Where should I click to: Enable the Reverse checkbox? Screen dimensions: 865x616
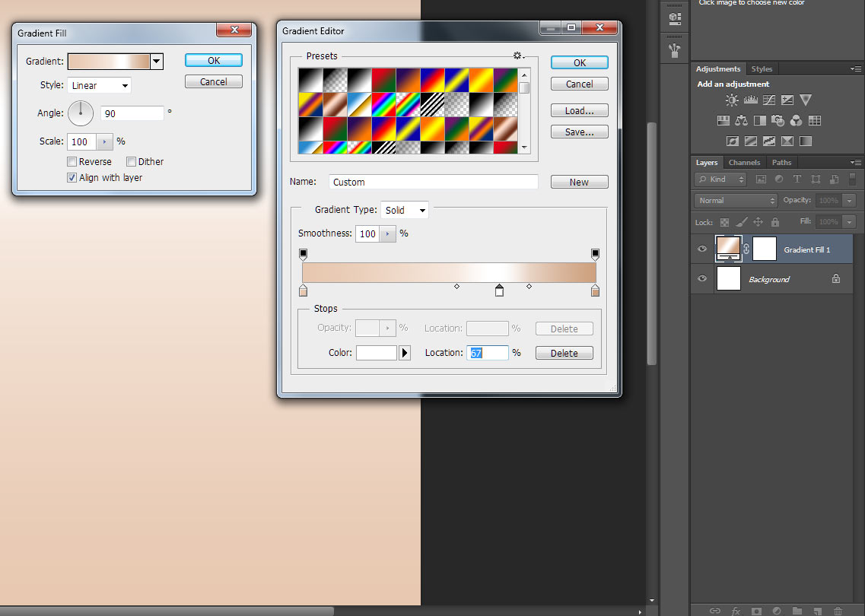coord(72,161)
